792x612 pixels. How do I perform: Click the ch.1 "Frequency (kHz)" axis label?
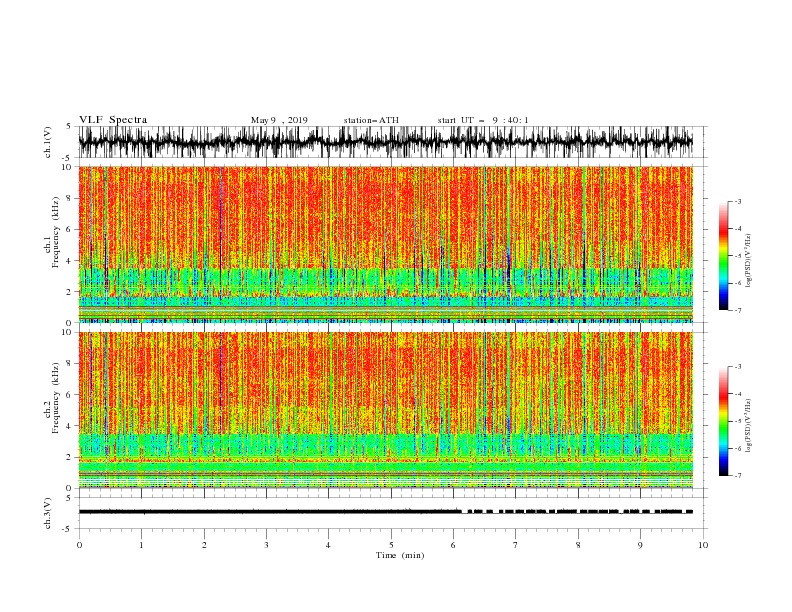tap(56, 232)
